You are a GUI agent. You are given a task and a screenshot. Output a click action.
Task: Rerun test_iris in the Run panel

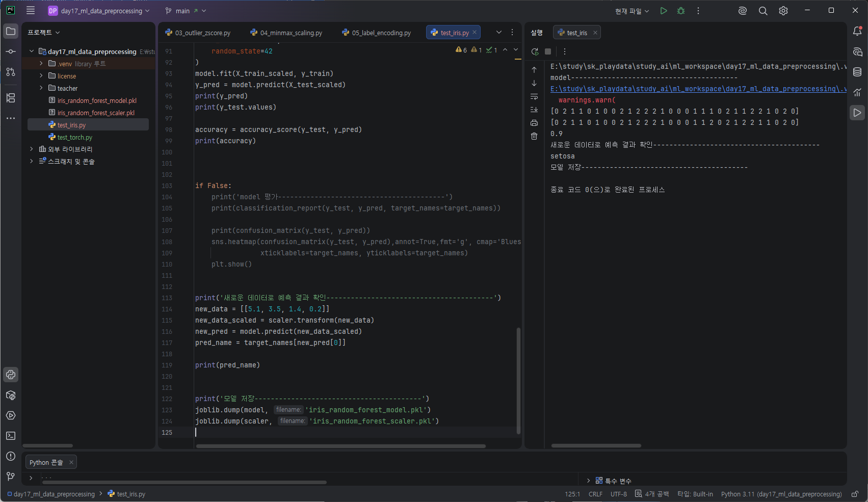pos(535,51)
